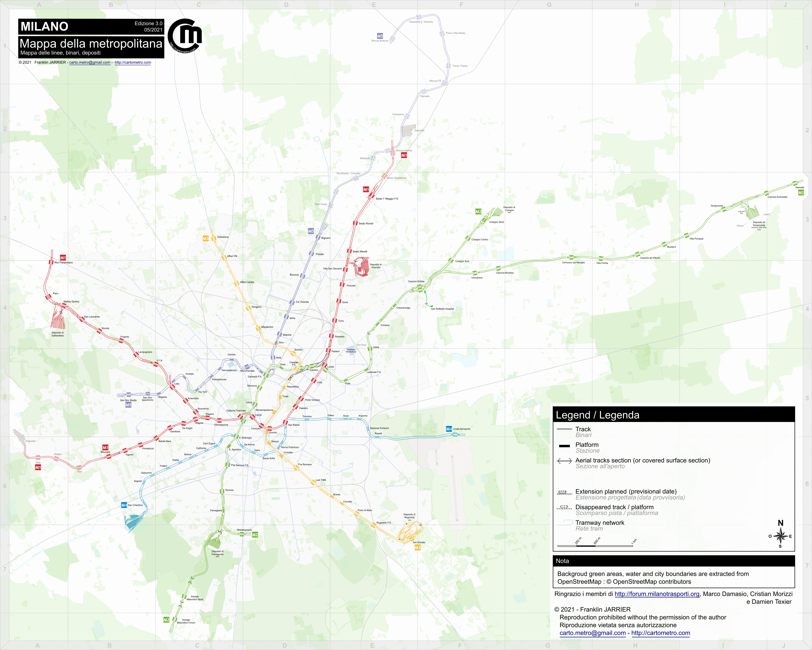Click the Aerial tracks section arrow symbol
This screenshot has height=650, width=812.
(564, 461)
